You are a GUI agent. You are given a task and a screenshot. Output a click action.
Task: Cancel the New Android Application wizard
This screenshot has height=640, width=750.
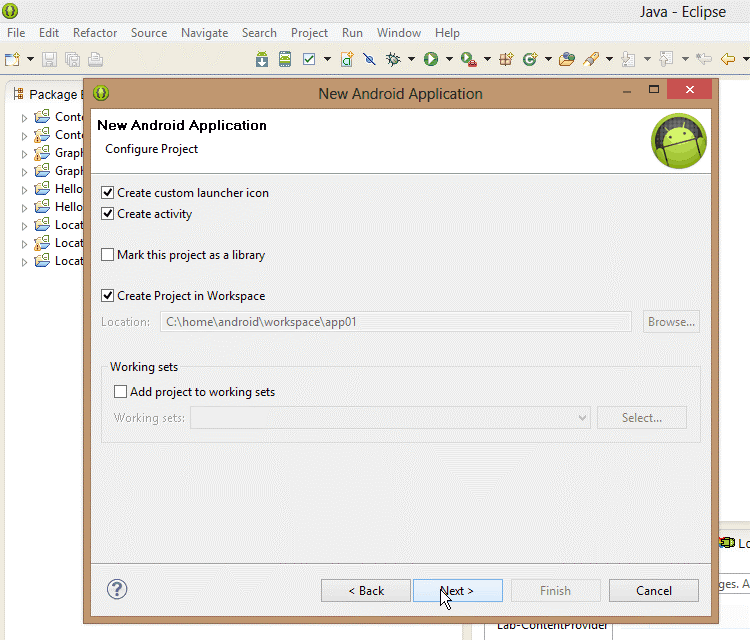point(654,591)
